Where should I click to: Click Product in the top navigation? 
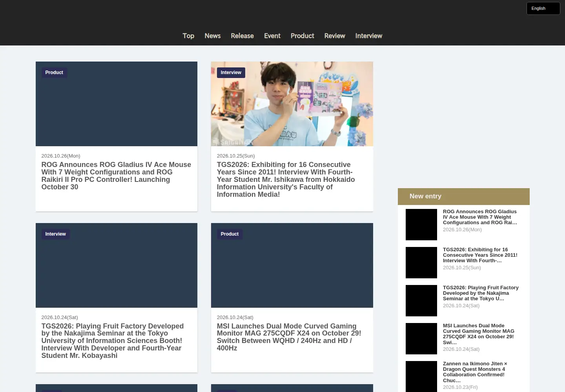(303, 36)
